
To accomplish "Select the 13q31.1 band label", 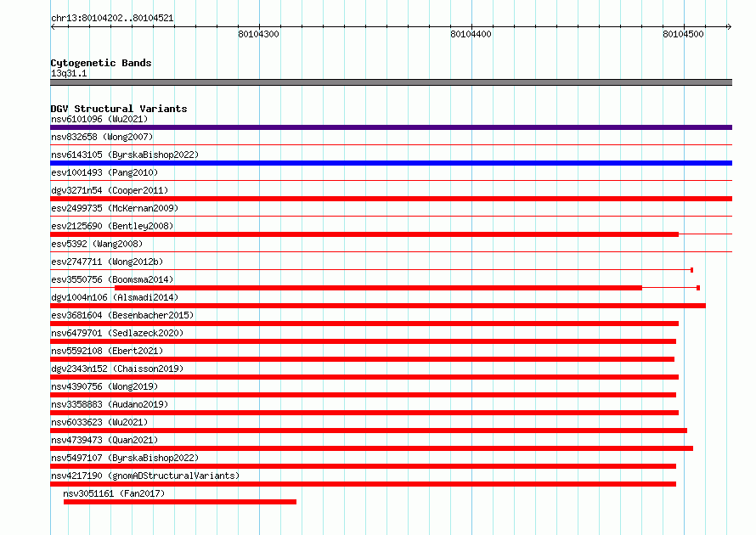I will pos(69,73).
